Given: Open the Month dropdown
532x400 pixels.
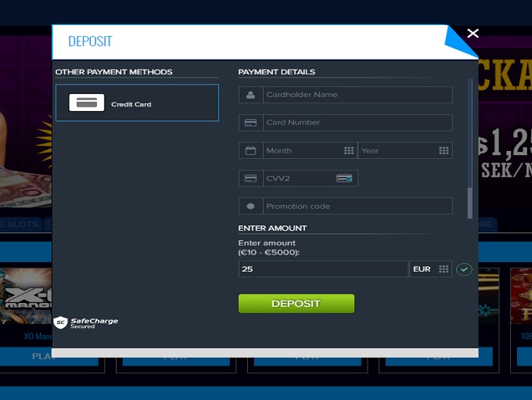Looking at the screenshot, I should point(309,150).
